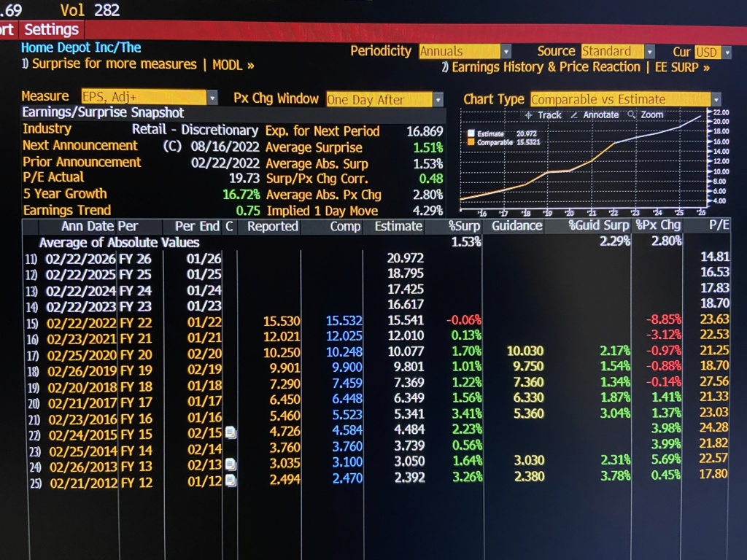
Task: Follow Earnings History & Price Reaction link
Action: pos(576,67)
